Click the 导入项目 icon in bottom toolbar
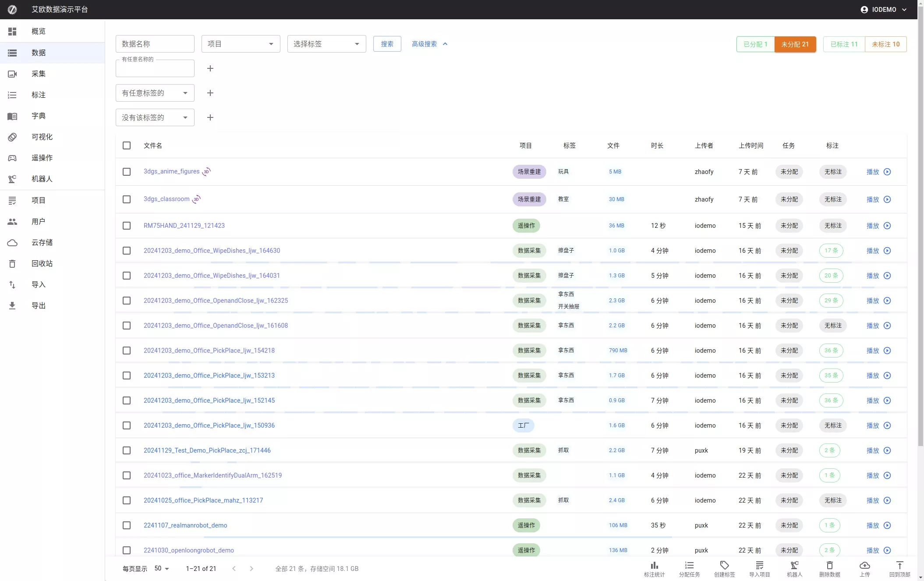Image resolution: width=924 pixels, height=581 pixels. point(759,566)
